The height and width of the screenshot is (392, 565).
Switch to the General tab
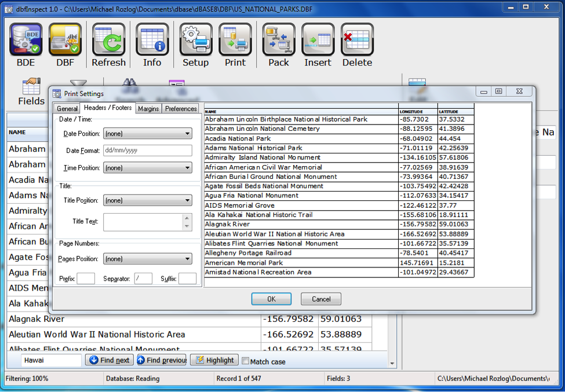coord(67,108)
